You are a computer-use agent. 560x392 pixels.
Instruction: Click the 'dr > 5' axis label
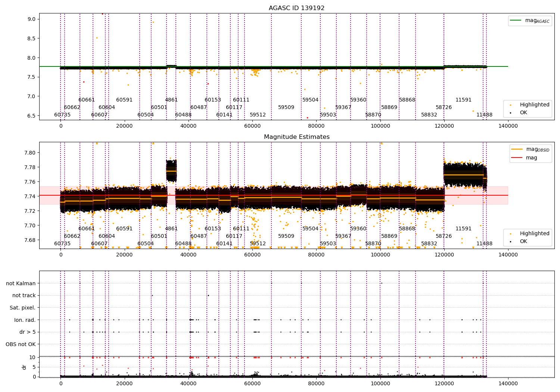(x=28, y=332)
